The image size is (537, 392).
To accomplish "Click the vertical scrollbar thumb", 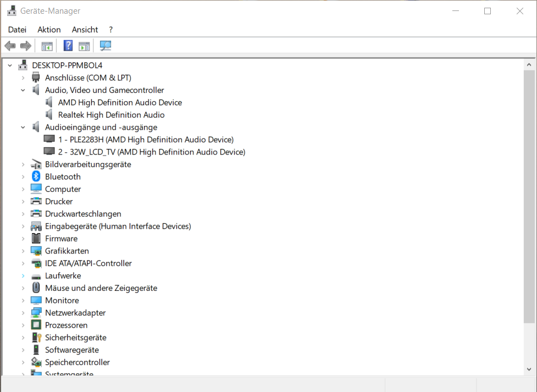I will (x=529, y=196).
